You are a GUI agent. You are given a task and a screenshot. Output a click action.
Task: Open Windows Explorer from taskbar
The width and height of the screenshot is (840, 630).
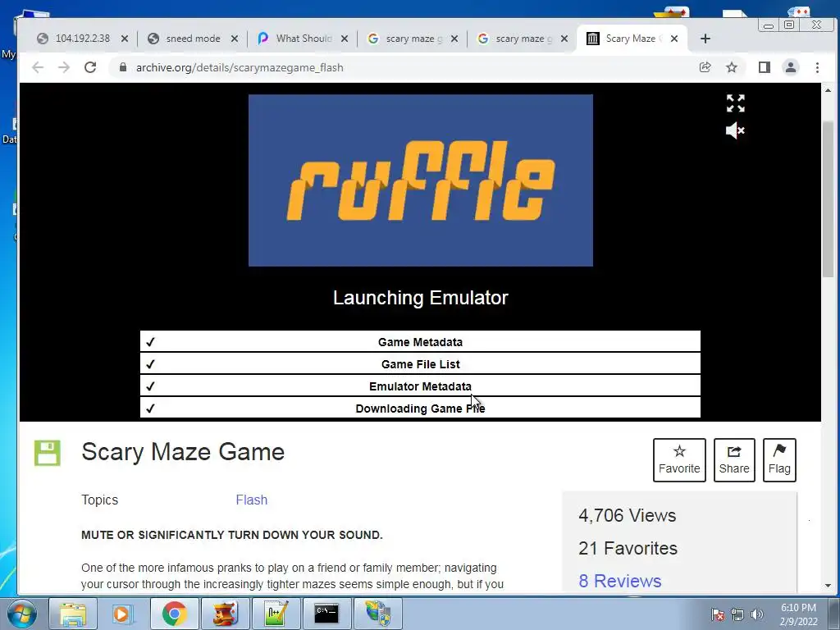click(73, 614)
